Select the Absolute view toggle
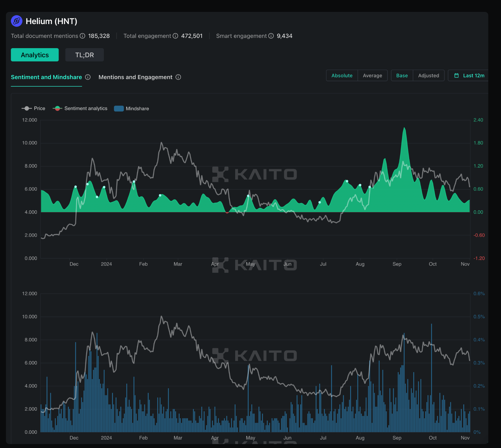The height and width of the screenshot is (448, 501). point(342,76)
